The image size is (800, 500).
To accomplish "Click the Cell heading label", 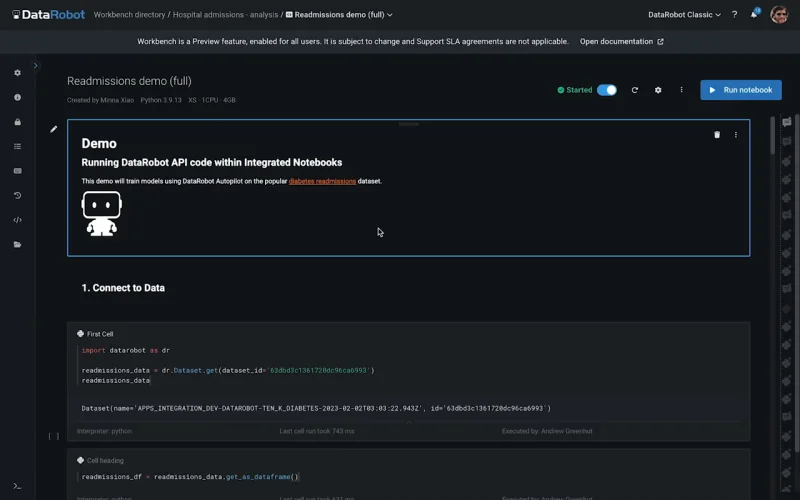I will point(105,461).
